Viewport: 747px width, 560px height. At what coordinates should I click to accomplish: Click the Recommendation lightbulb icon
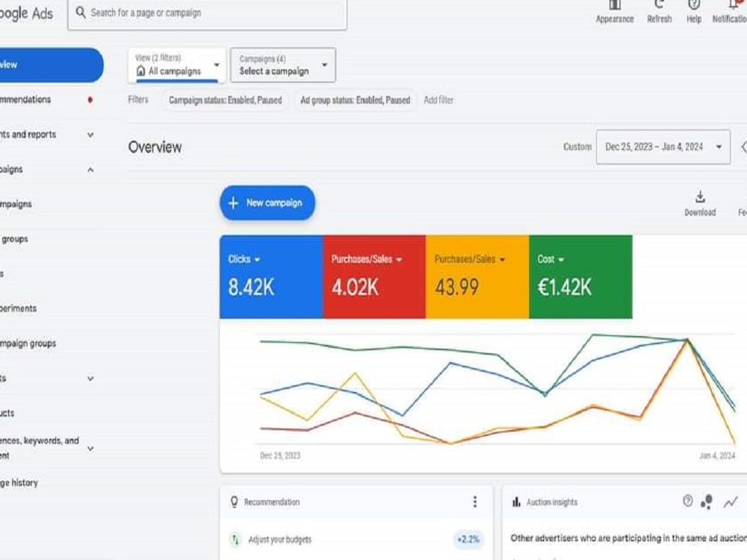point(234,502)
